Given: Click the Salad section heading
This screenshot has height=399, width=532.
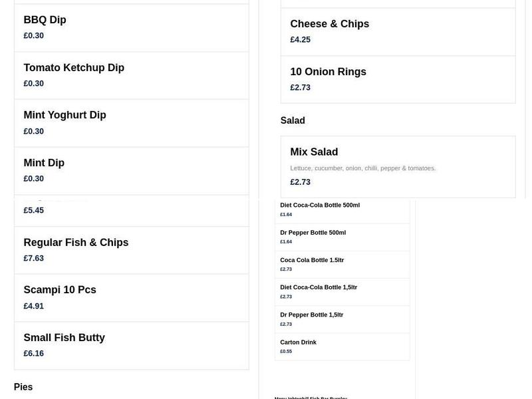Looking at the screenshot, I should [x=293, y=120].
